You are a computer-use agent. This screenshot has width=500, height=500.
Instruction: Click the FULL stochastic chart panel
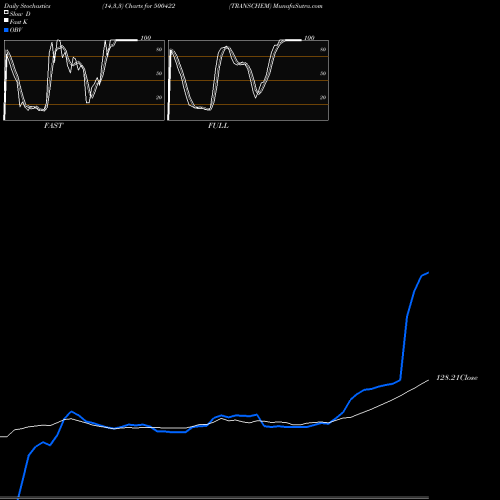coord(248,80)
